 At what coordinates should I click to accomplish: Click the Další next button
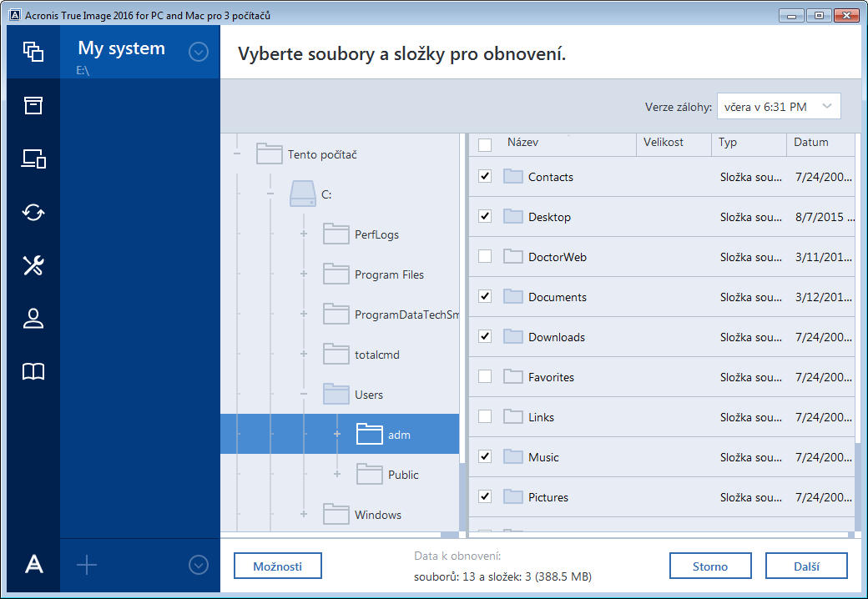click(x=806, y=566)
